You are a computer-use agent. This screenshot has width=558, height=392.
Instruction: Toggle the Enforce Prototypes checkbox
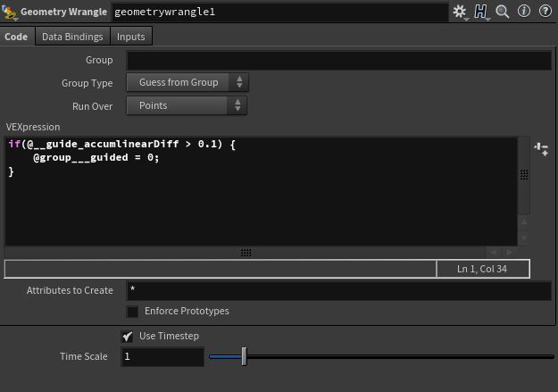tap(132, 312)
